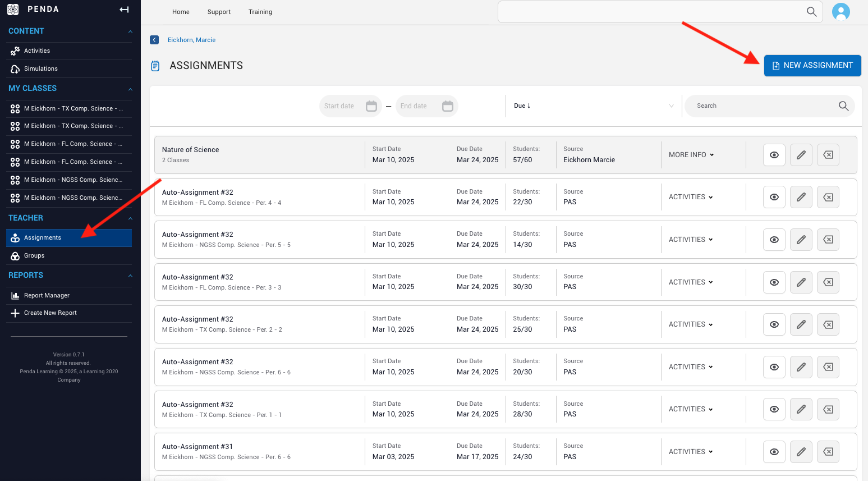Edit the Nature of Science assignment with pencil icon

(801, 155)
